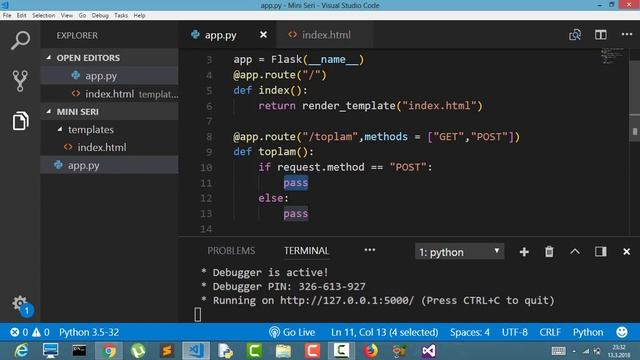Click the VS Code icon in taskbar

point(196,351)
